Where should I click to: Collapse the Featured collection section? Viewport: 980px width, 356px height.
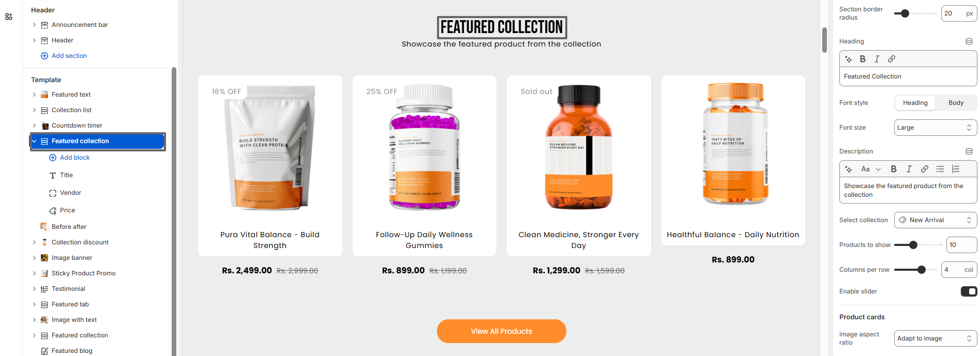(34, 141)
